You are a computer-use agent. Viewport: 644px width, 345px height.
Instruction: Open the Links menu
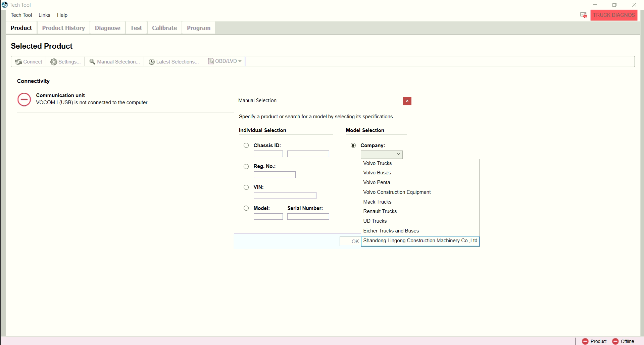coord(44,15)
